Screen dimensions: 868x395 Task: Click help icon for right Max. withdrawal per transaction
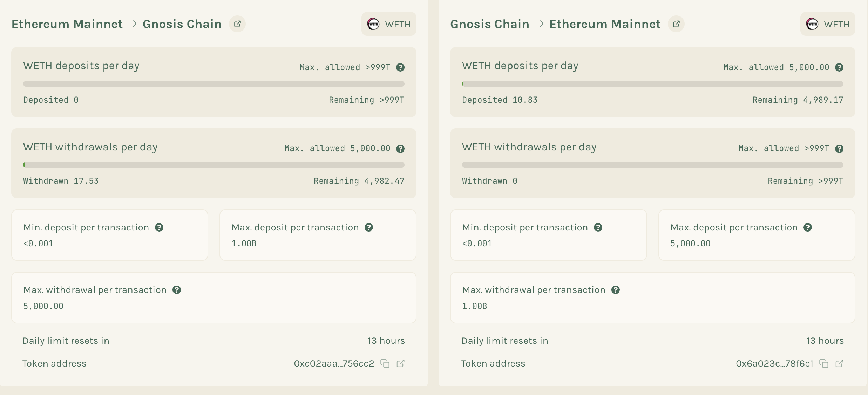point(616,290)
